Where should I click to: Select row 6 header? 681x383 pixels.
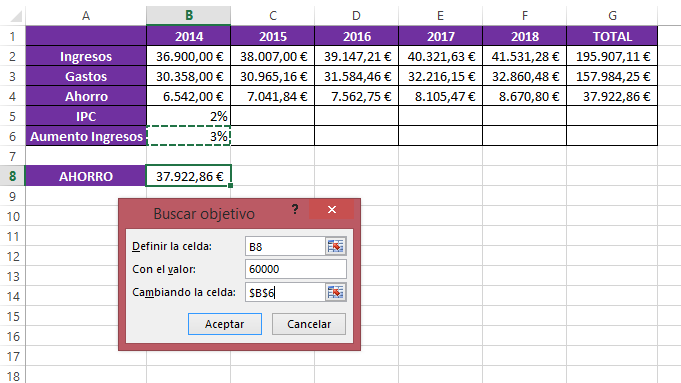pos(13,136)
